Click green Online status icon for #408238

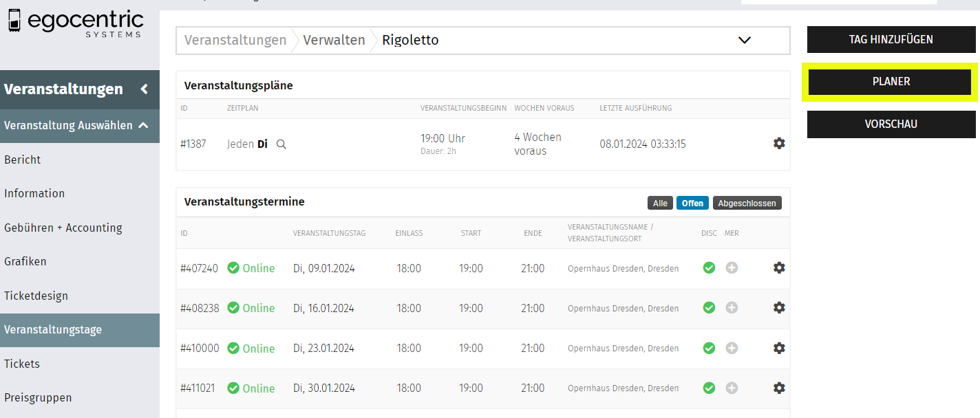coord(233,308)
